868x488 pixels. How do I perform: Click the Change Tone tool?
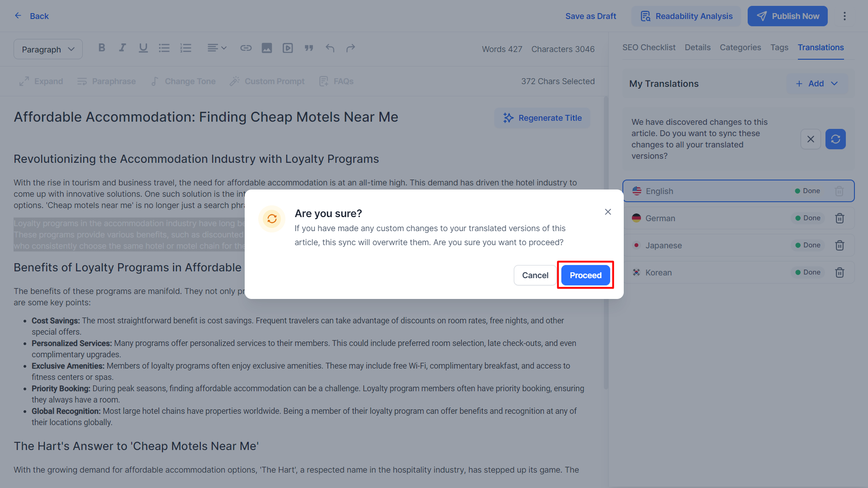coord(183,81)
